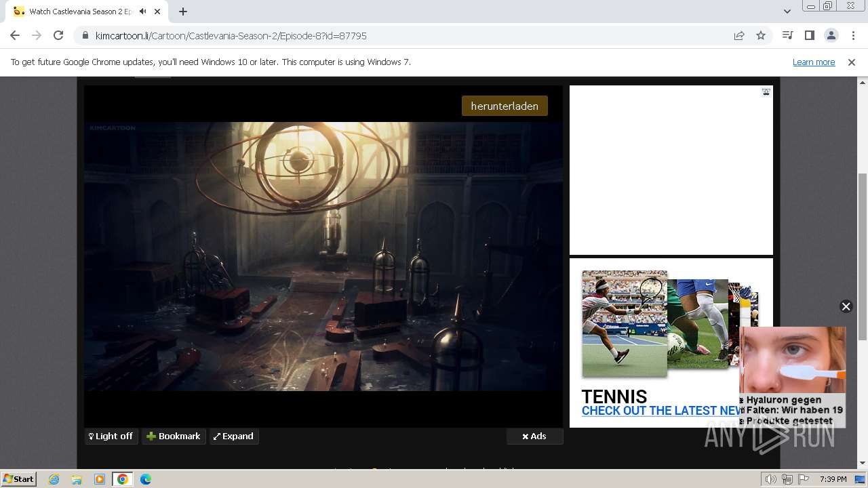Dismiss the Chrome update notification bar
This screenshot has height=488, width=868.
tap(852, 62)
